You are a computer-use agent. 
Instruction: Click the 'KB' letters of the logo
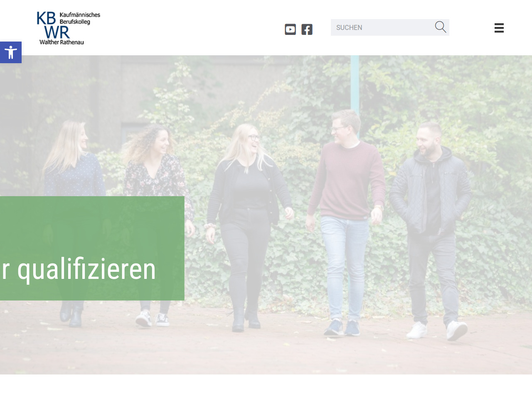(x=46, y=18)
